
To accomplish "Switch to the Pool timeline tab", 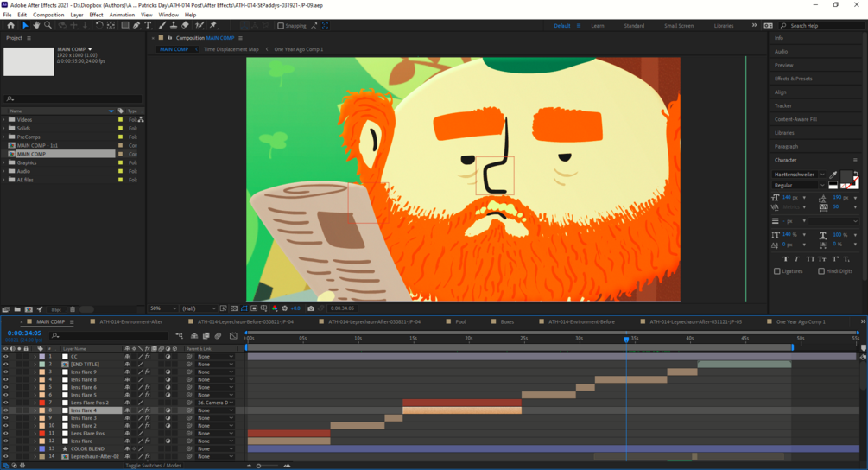I will click(x=460, y=321).
